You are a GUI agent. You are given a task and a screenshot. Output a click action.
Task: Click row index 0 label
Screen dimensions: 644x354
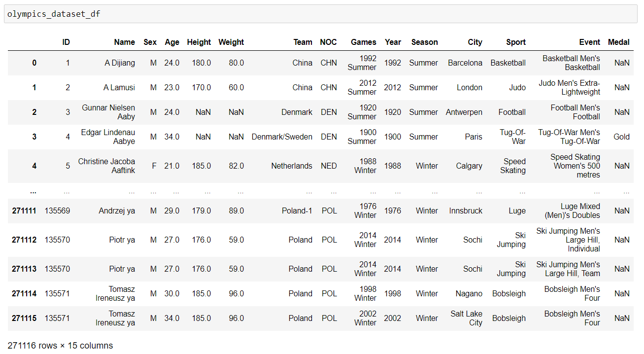click(34, 63)
